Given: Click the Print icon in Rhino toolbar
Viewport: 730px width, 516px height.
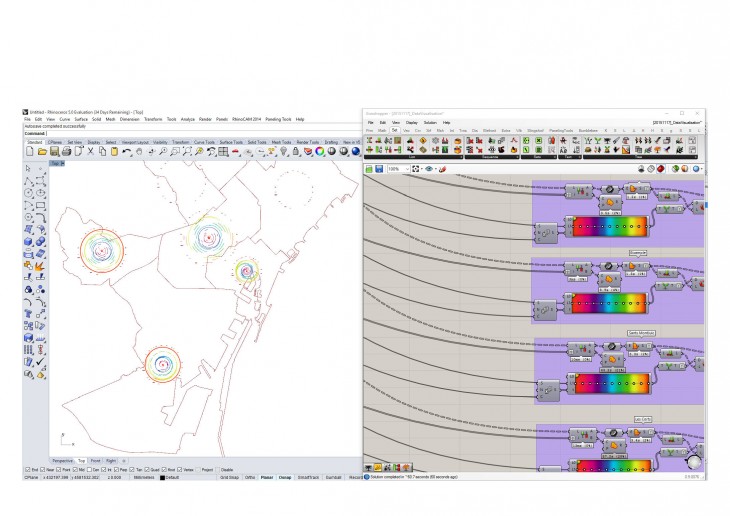Looking at the screenshot, I should coord(66,151).
